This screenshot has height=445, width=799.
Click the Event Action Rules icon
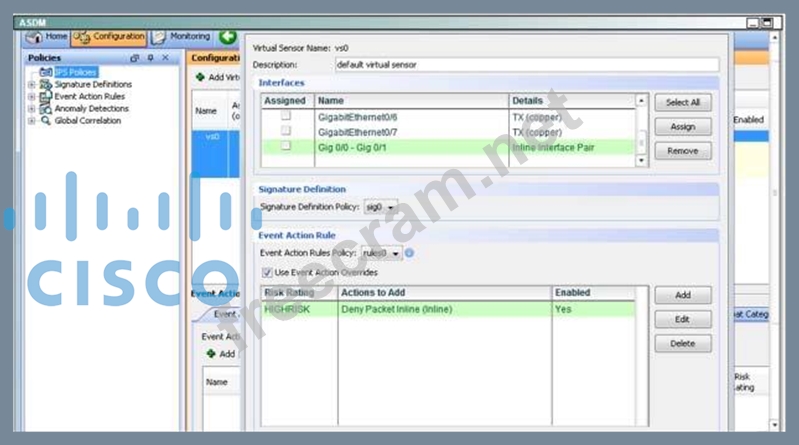(x=45, y=96)
